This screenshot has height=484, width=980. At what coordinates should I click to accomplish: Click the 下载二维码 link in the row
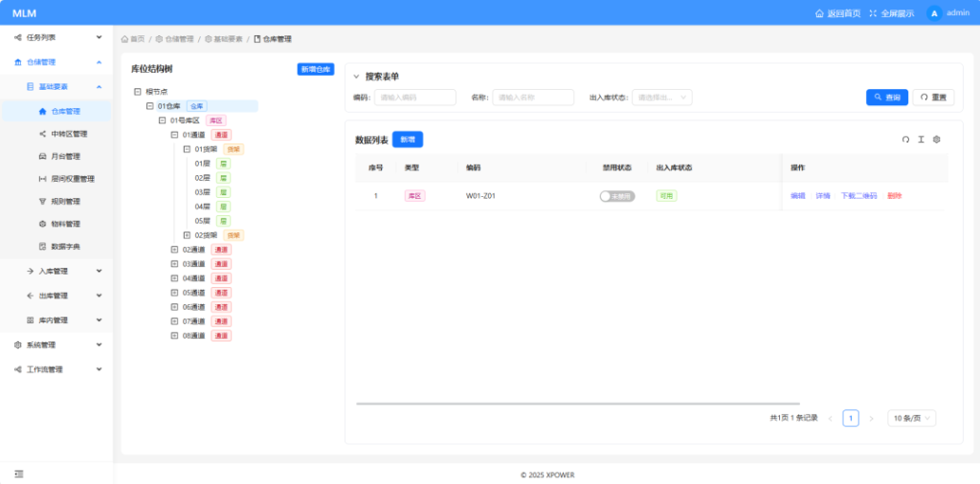coord(858,196)
